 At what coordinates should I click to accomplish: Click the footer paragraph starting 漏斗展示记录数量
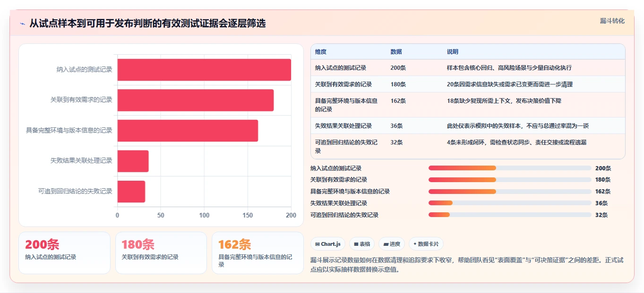pyautogui.click(x=467, y=265)
